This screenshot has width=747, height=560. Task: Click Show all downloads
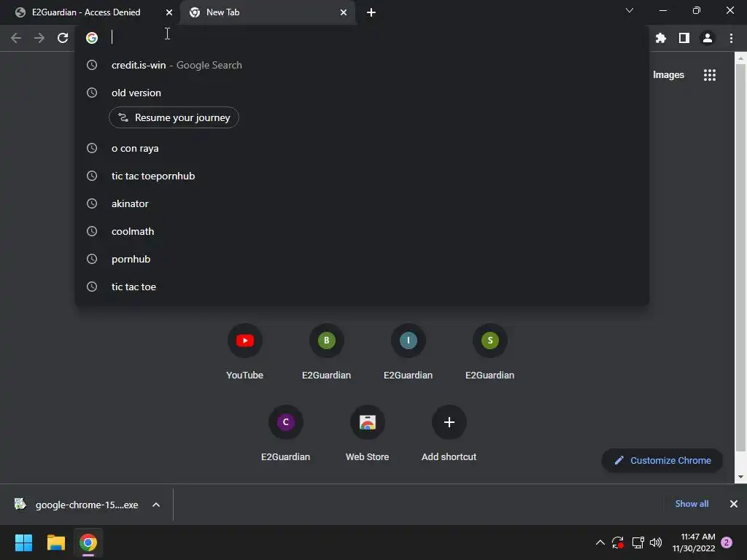pyautogui.click(x=692, y=504)
